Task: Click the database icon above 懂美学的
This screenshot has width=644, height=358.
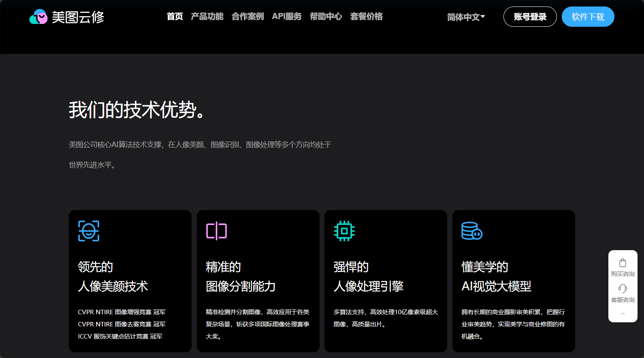Action: [x=472, y=231]
